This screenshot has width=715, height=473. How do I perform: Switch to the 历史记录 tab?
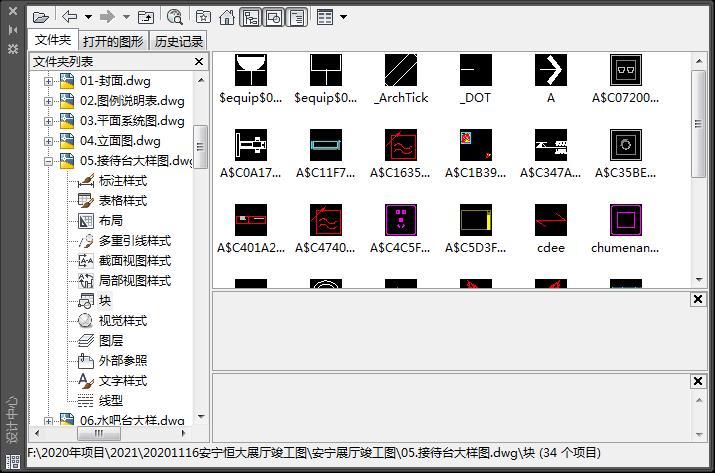pyautogui.click(x=178, y=41)
